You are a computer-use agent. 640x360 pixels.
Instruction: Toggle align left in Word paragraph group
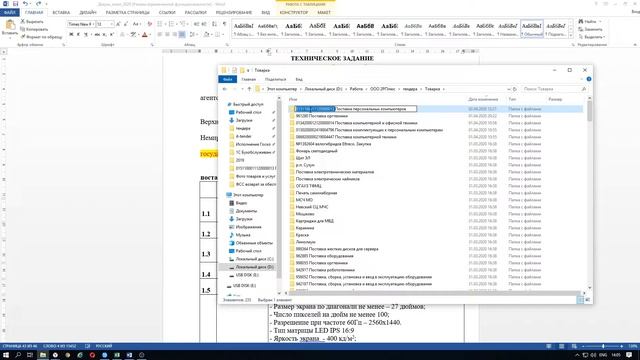pyautogui.click(x=160, y=35)
